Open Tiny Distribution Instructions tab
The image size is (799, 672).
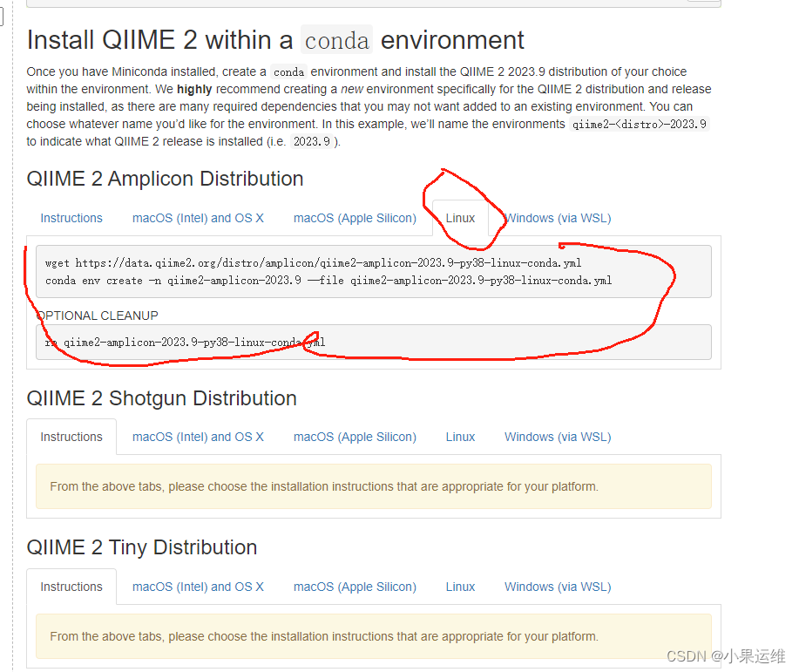pyautogui.click(x=71, y=587)
